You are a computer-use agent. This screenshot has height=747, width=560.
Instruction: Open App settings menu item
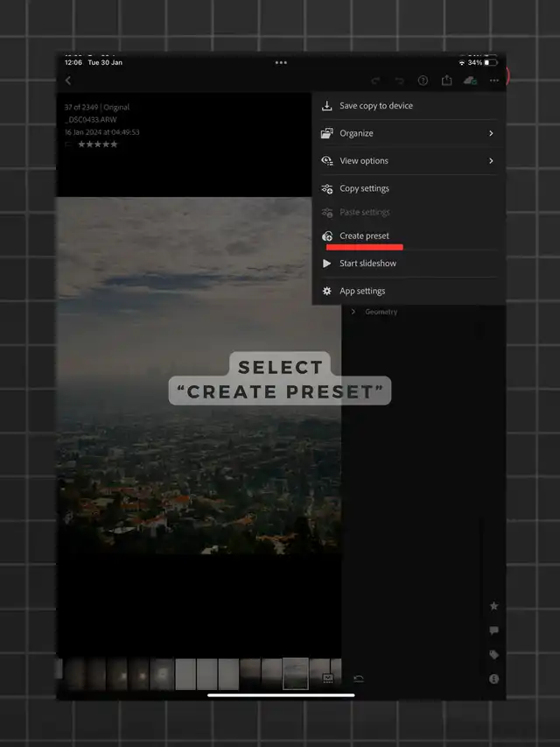(362, 291)
